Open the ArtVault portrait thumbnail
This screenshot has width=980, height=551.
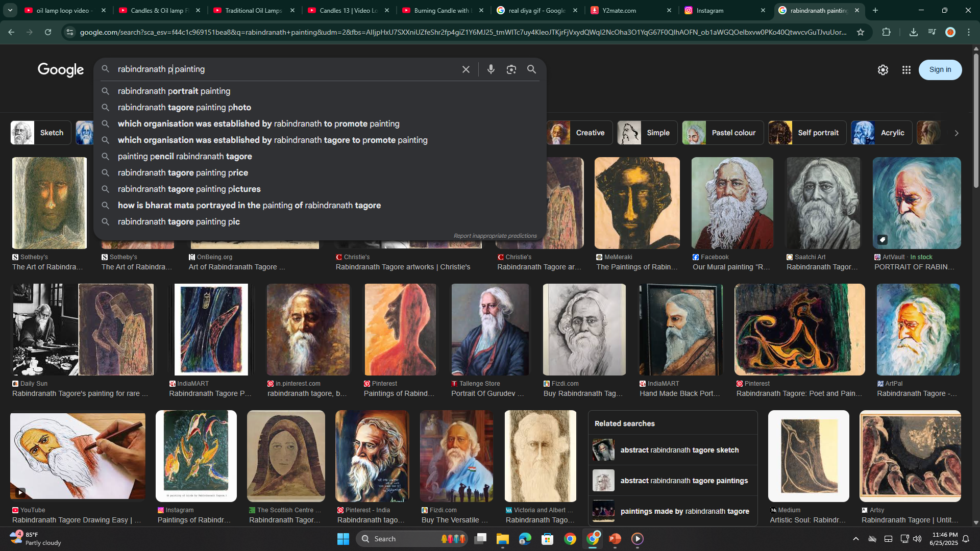click(917, 203)
